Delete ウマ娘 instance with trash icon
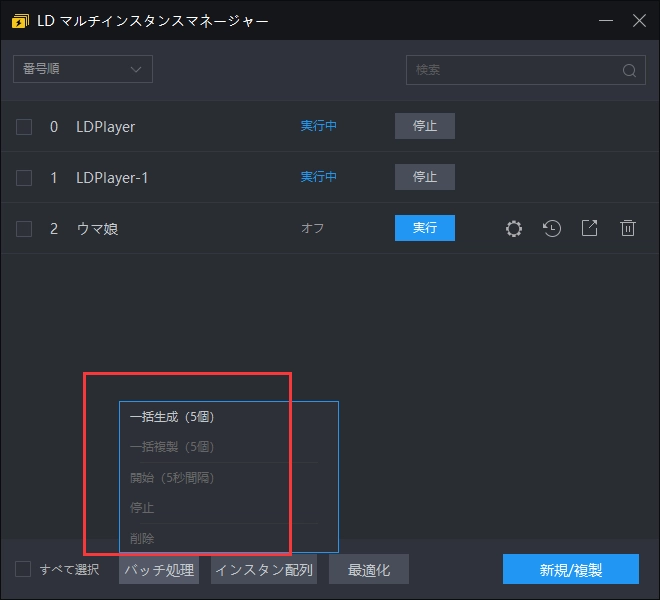The width and height of the screenshot is (660, 600). pyautogui.click(x=628, y=228)
